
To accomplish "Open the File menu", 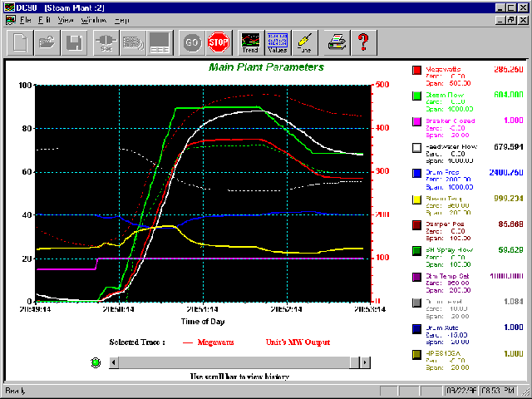I will [27, 17].
